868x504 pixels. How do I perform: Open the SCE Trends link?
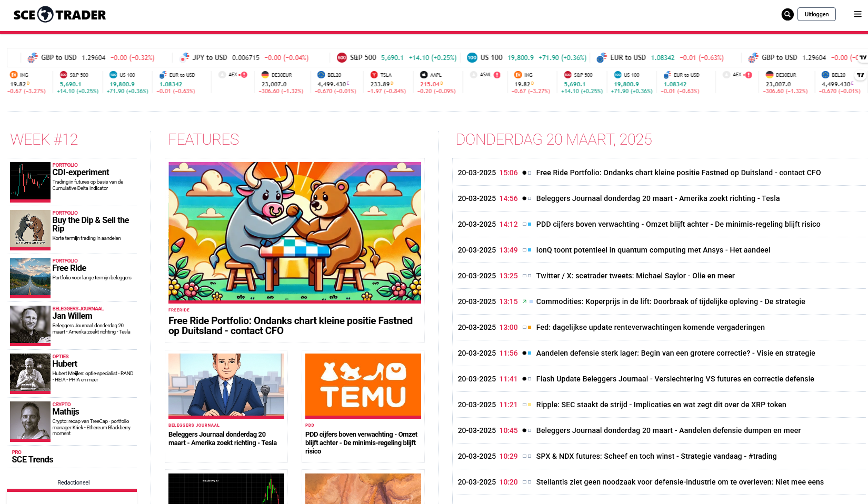(x=33, y=459)
